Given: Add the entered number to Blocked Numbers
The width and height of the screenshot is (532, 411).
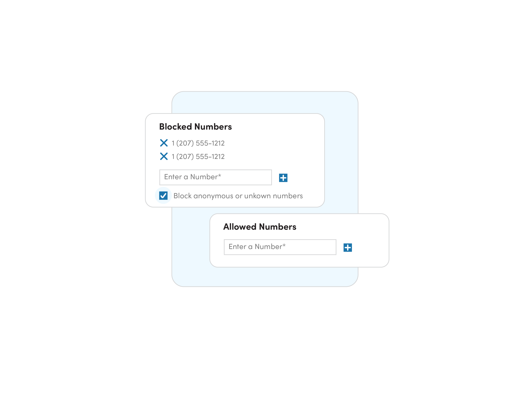Looking at the screenshot, I should 283,178.
